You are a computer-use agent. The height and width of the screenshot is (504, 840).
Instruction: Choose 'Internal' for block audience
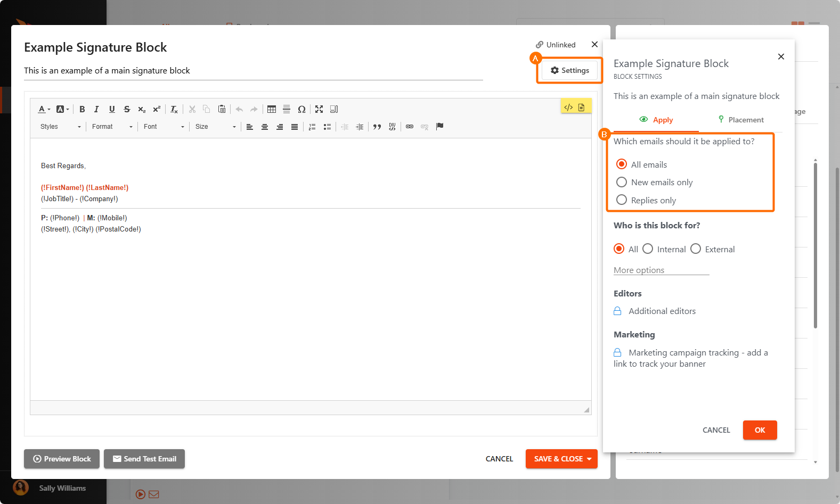(x=648, y=249)
